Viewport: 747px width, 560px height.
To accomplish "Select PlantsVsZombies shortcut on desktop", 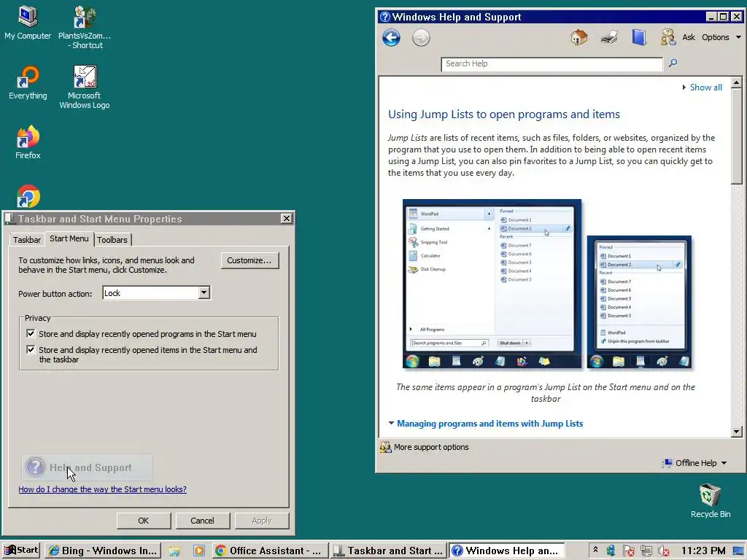I will [85, 28].
